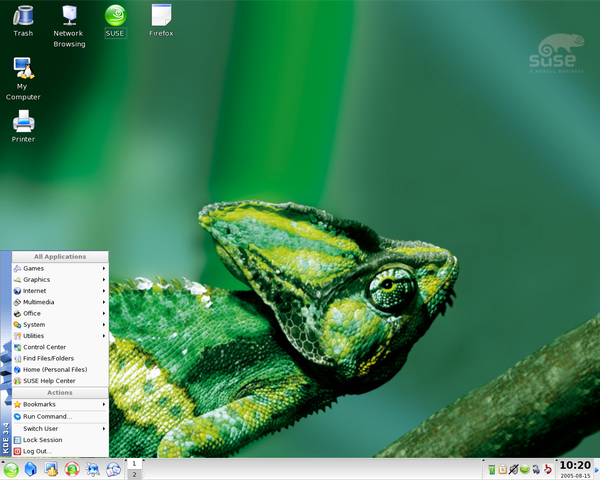Open the My Computer desktop icon

point(23,79)
